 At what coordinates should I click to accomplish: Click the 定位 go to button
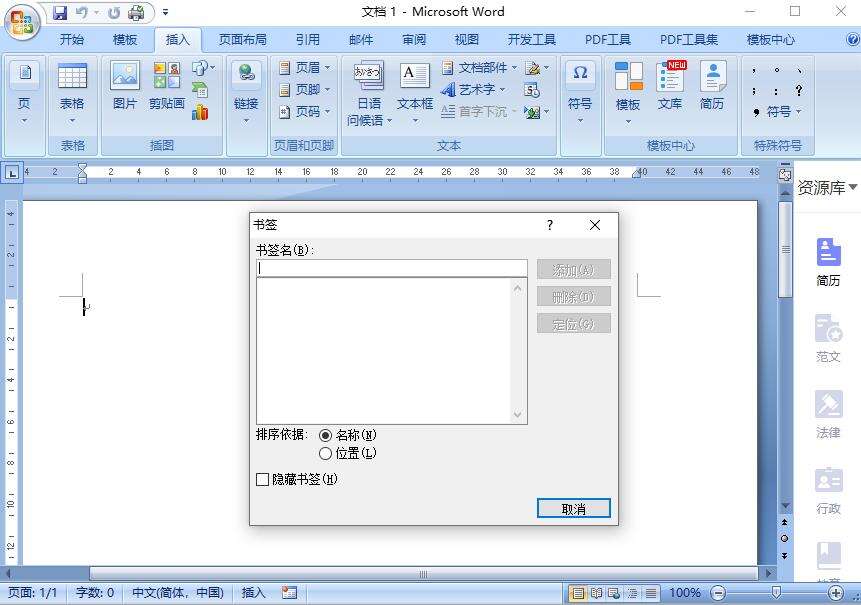[574, 323]
